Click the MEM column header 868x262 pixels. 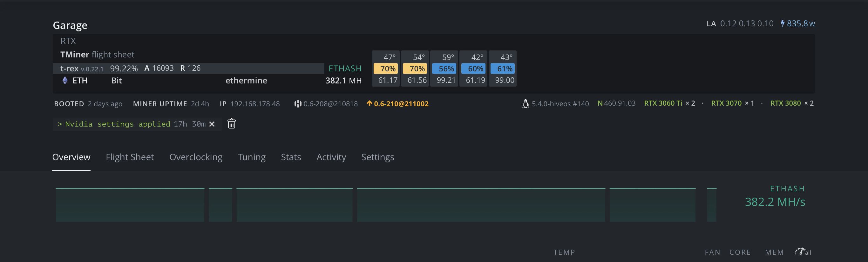(774, 252)
